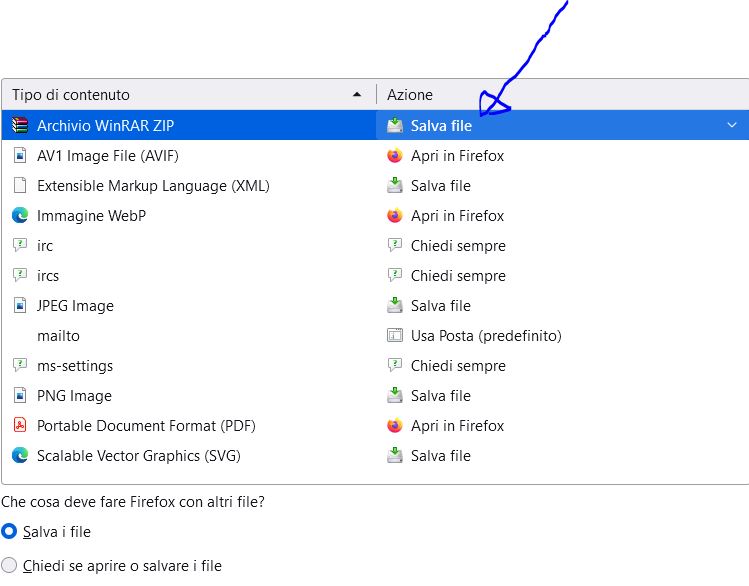Click the save icon in the WinRAR ZIP row
This screenshot has height=586, width=749.
click(x=395, y=125)
